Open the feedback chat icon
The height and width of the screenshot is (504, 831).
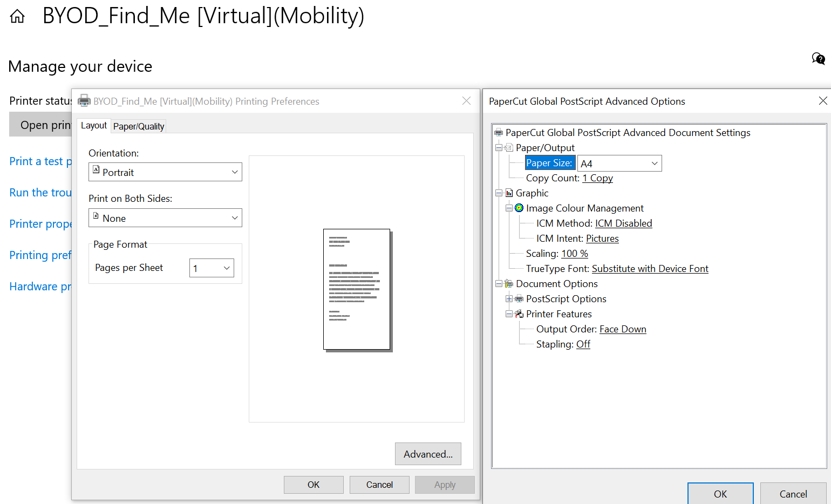point(818,58)
